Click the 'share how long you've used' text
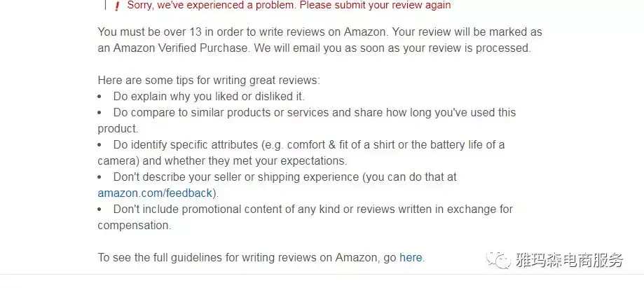Image resolution: width=644 pixels, height=288 pixels. [x=424, y=113]
